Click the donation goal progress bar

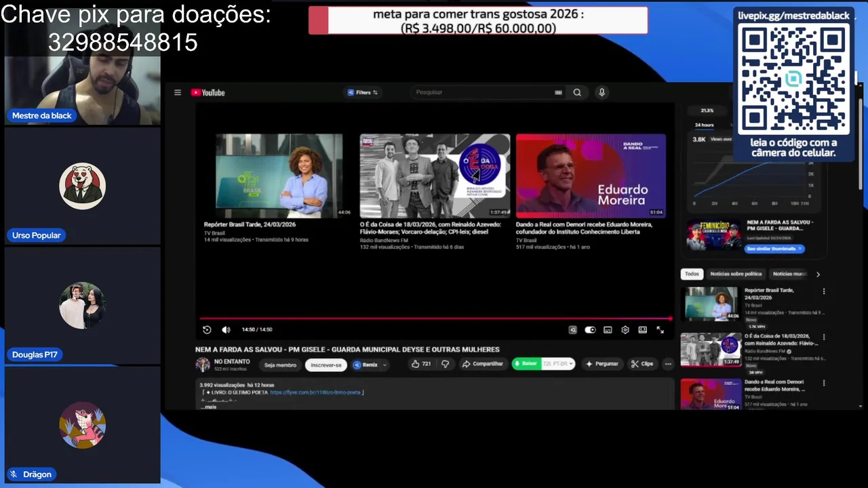[x=478, y=20]
